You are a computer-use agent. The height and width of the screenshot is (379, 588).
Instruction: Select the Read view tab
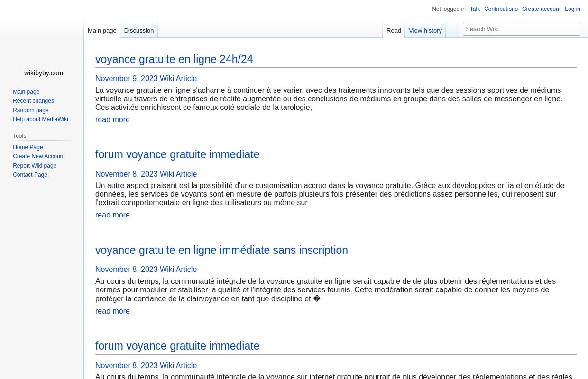coord(394,30)
